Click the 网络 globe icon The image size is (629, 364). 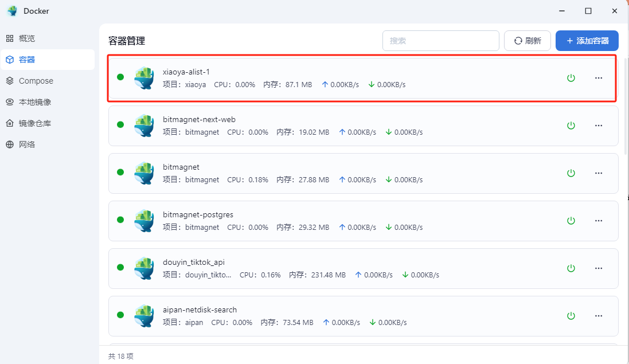click(10, 144)
